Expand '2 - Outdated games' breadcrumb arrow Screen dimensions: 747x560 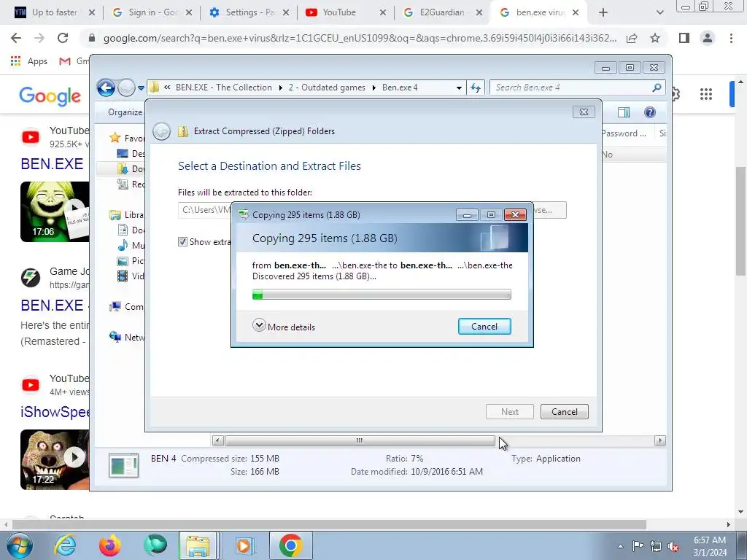(374, 87)
